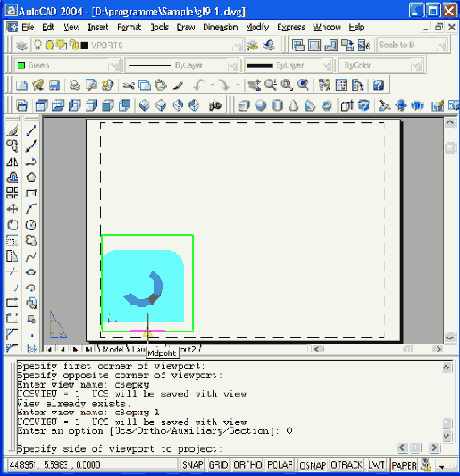Click the PAPER button in status bar
The width and height of the screenshot is (460, 476).
(404, 465)
